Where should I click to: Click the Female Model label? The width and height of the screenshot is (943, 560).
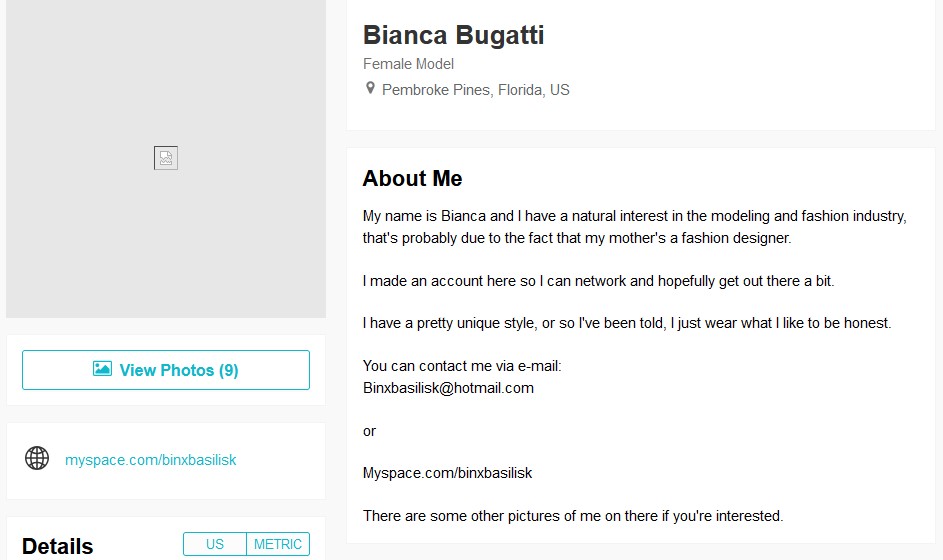[408, 64]
